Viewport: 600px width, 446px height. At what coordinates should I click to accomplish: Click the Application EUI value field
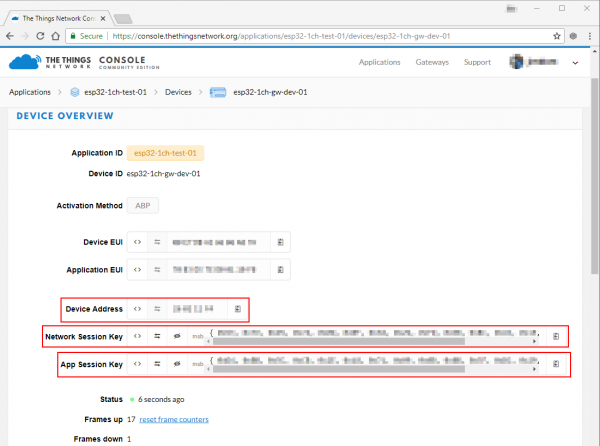pyautogui.click(x=218, y=270)
